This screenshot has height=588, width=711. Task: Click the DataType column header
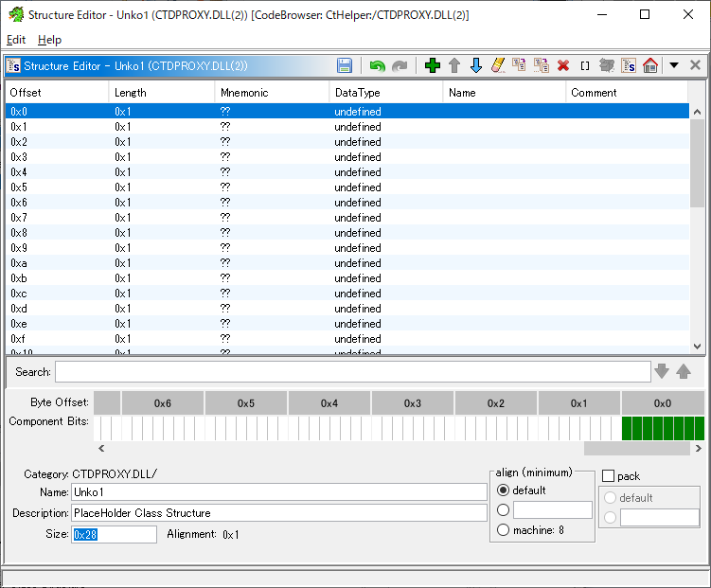pyautogui.click(x=386, y=93)
